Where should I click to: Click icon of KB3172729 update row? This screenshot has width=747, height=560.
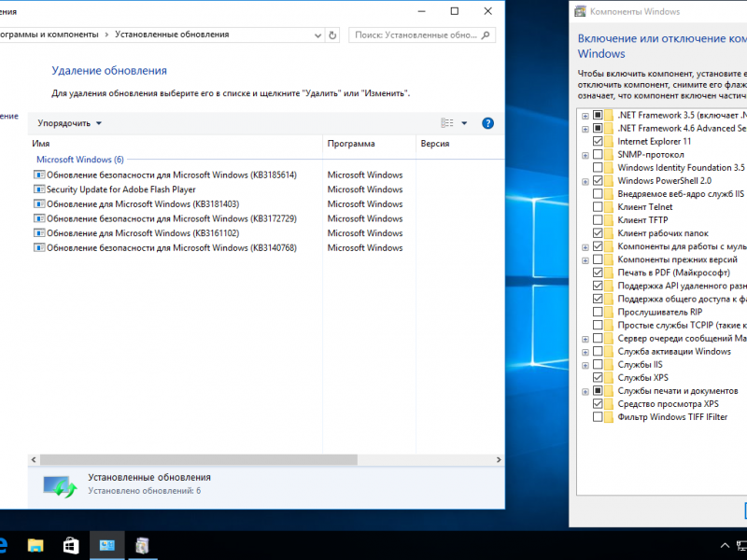point(39,218)
